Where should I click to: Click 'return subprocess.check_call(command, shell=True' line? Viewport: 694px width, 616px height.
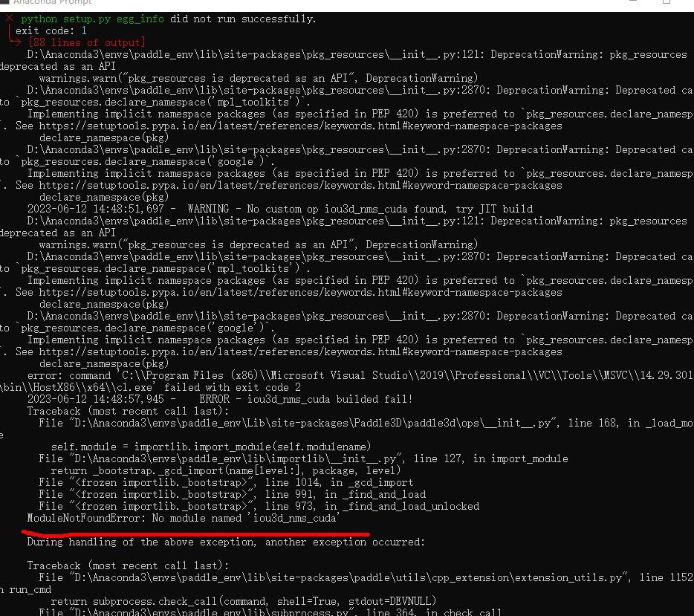coord(244,601)
